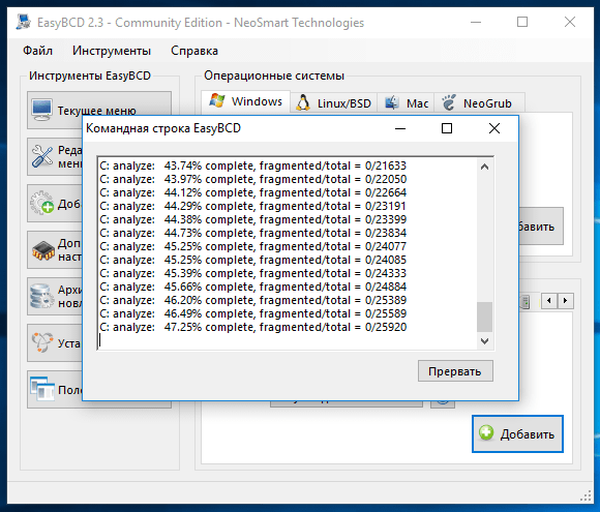
Task: Open the Инструменты menu
Action: point(111,50)
